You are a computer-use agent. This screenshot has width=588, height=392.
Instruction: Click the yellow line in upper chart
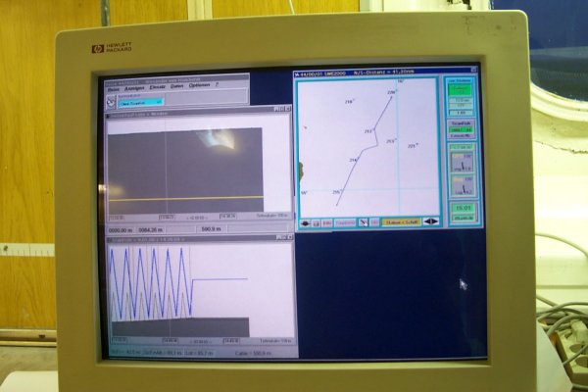[x=186, y=198]
